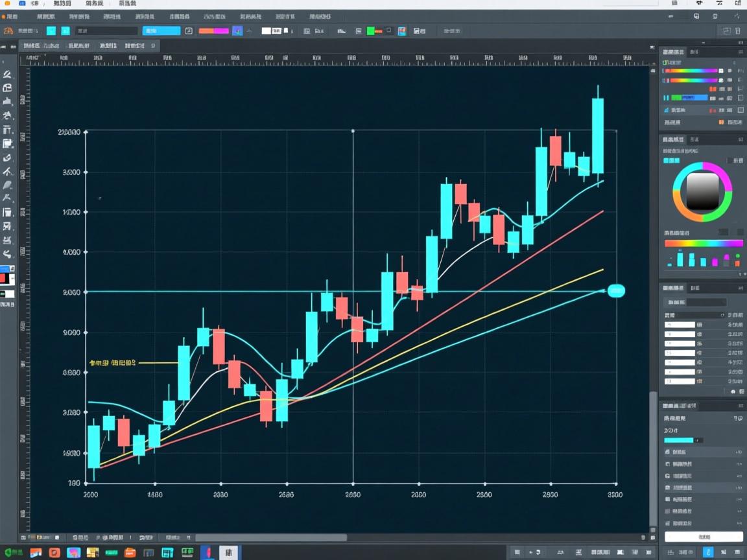Open the first document tab above the ruler
Image resolution: width=747 pixels, height=560 pixels.
pyautogui.click(x=41, y=45)
